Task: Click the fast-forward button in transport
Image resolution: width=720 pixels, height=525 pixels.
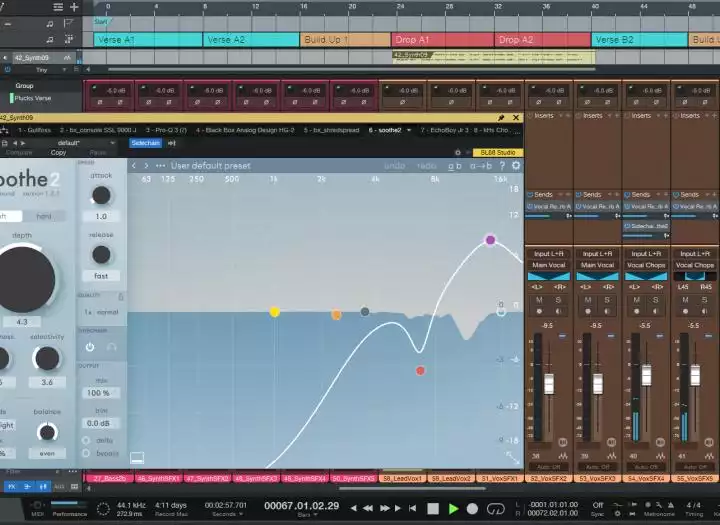Action: pos(384,508)
